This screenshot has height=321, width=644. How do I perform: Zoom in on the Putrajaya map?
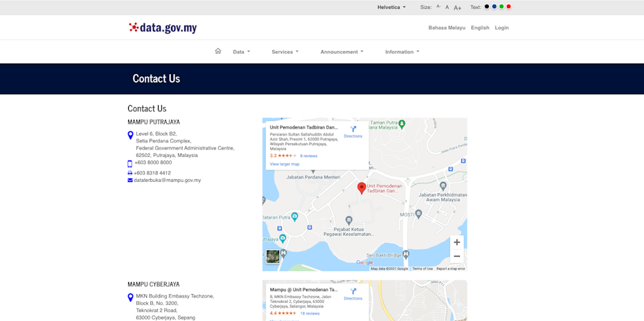click(456, 242)
